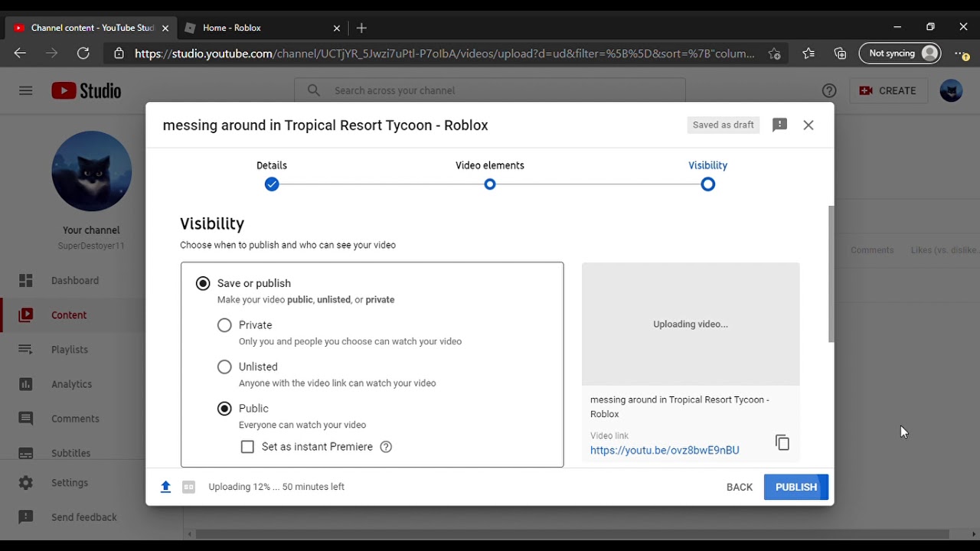Focus the Search across your channel field
Image resolution: width=980 pixels, height=551 pixels.
[490, 90]
